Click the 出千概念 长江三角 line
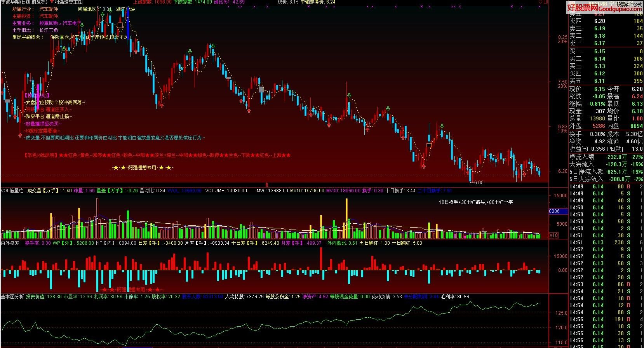 pos(35,30)
